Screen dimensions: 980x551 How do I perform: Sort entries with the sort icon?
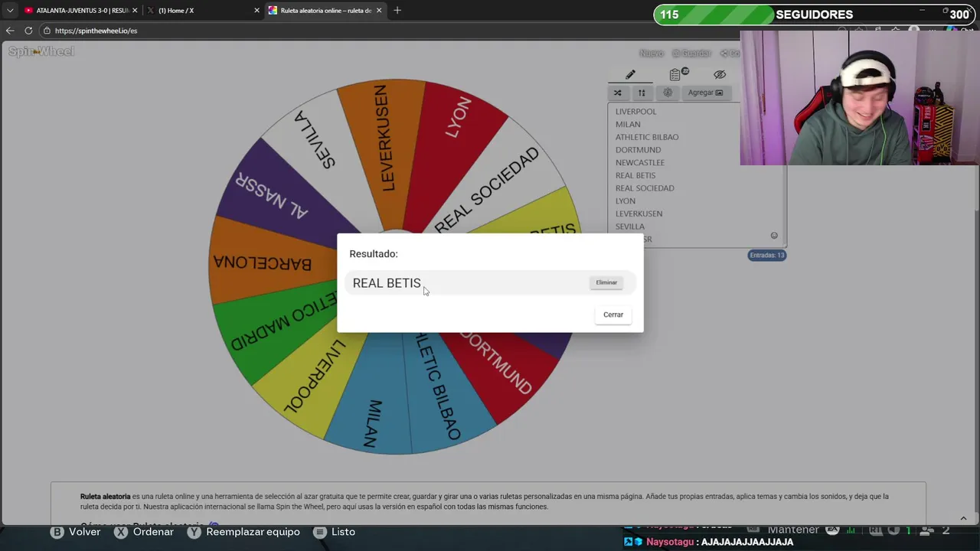(x=642, y=93)
